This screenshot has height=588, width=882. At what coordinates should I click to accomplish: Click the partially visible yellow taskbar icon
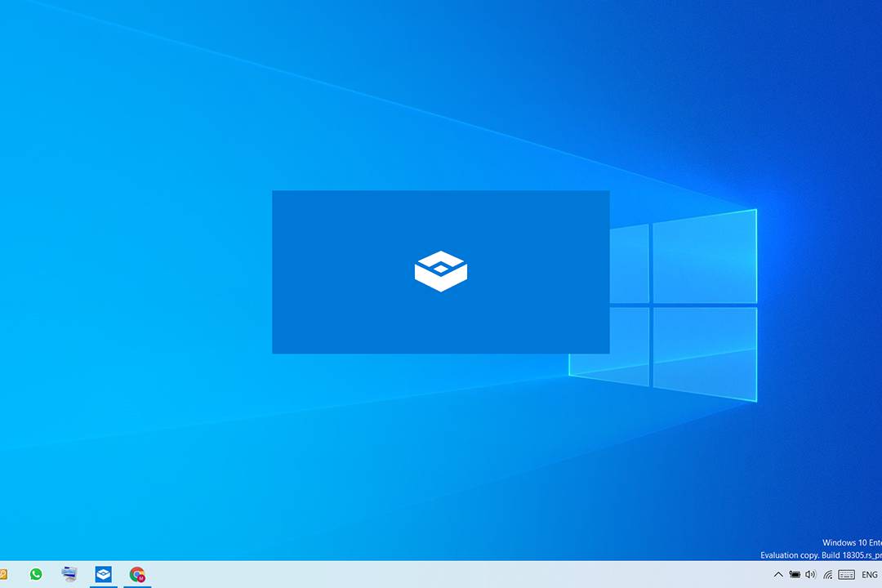pyautogui.click(x=3, y=574)
